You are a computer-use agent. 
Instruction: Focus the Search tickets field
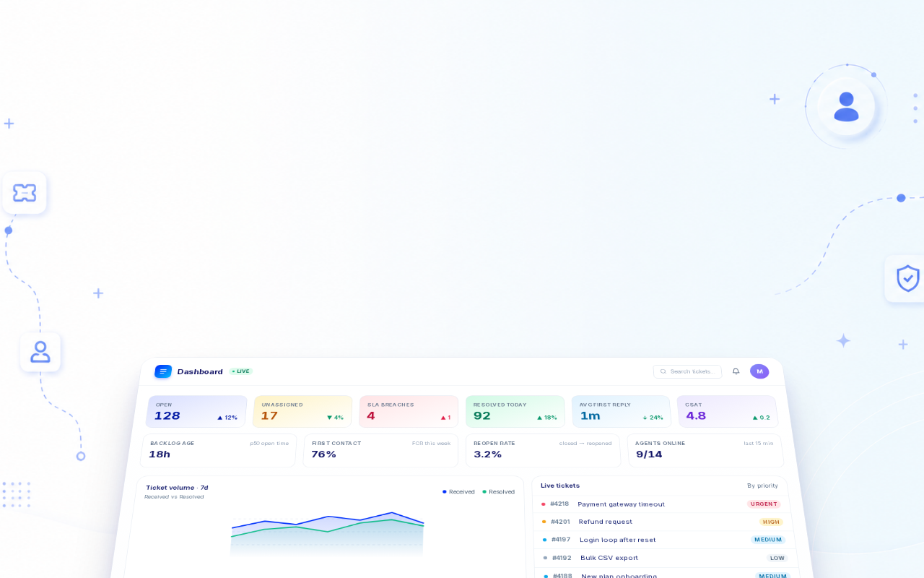pos(687,371)
